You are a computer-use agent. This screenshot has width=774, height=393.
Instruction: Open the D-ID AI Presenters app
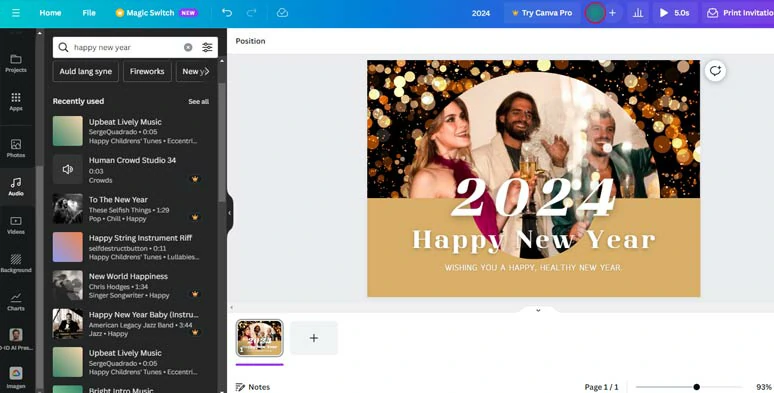pos(16,340)
